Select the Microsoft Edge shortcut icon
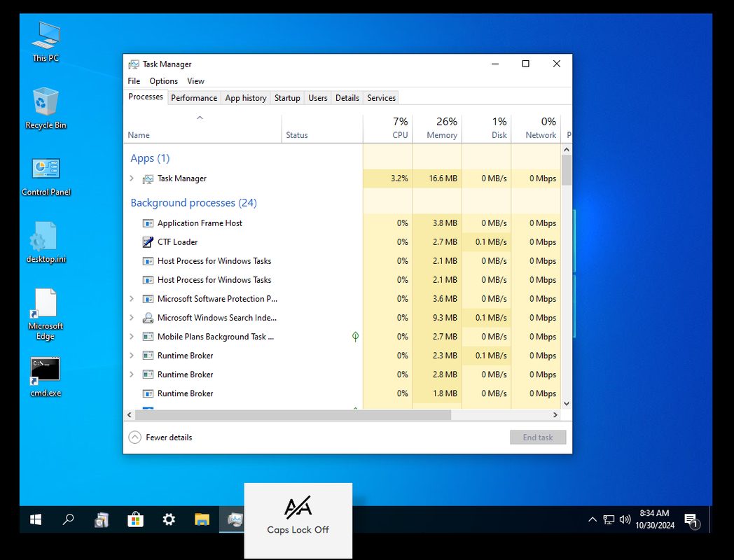This screenshot has height=560, width=734. coord(46,314)
